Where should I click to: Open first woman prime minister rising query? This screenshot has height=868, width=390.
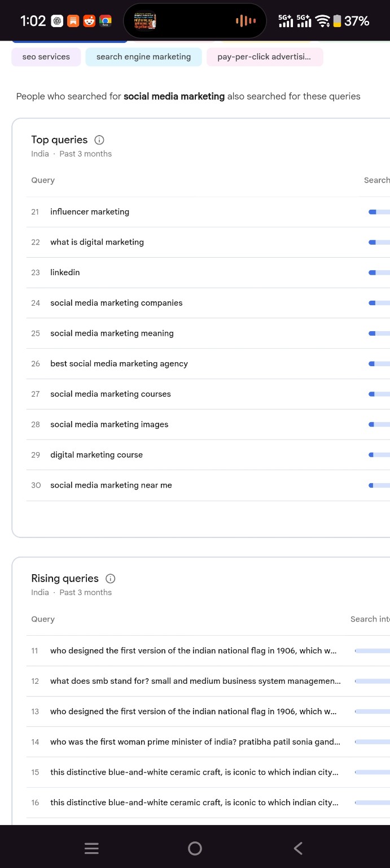(195, 742)
